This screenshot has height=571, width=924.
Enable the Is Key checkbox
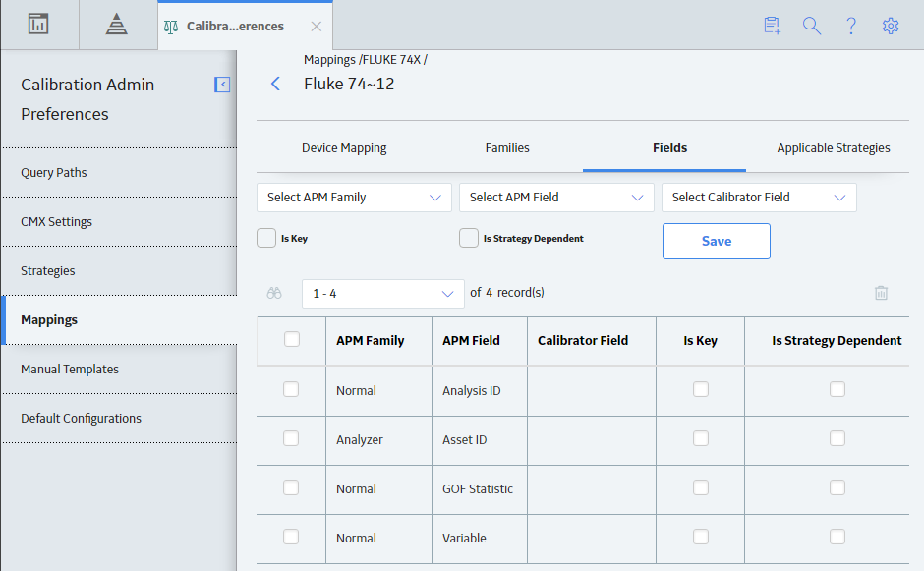266,238
